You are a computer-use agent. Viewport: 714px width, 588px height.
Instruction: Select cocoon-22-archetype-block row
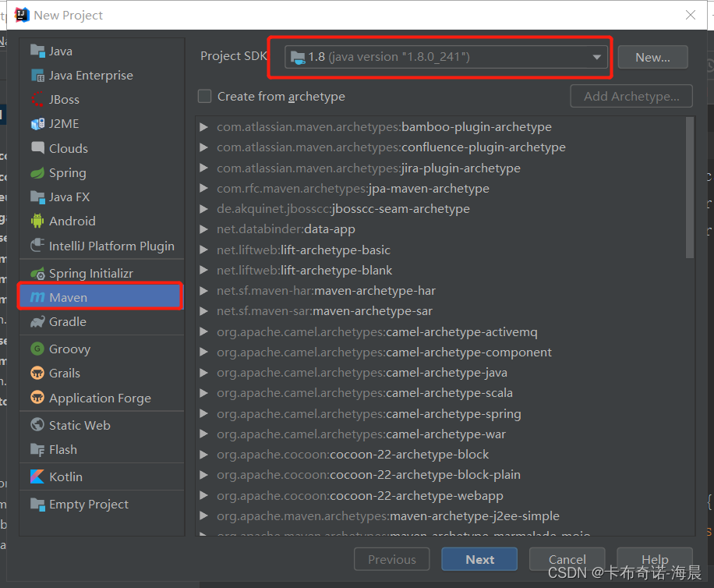[x=440, y=454]
